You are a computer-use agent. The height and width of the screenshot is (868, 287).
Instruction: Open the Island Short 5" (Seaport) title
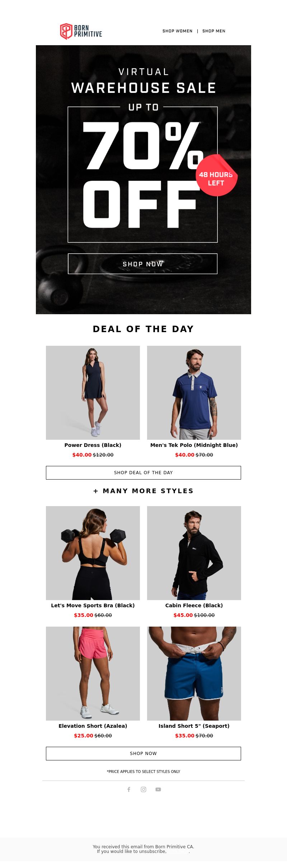pyautogui.click(x=194, y=726)
